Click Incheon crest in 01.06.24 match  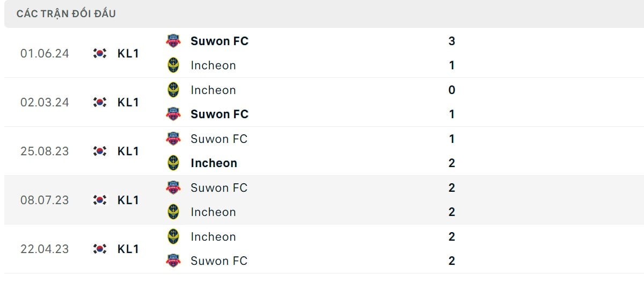pyautogui.click(x=173, y=65)
